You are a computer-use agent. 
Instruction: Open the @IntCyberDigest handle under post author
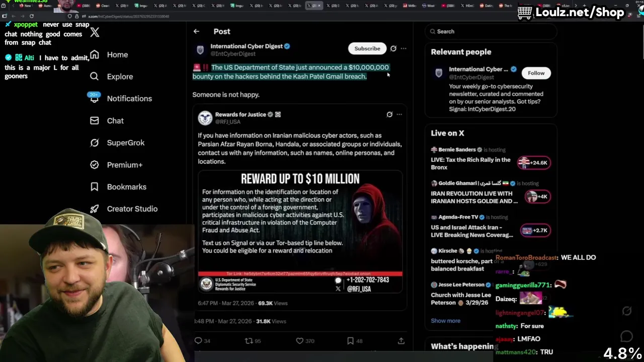click(233, 54)
